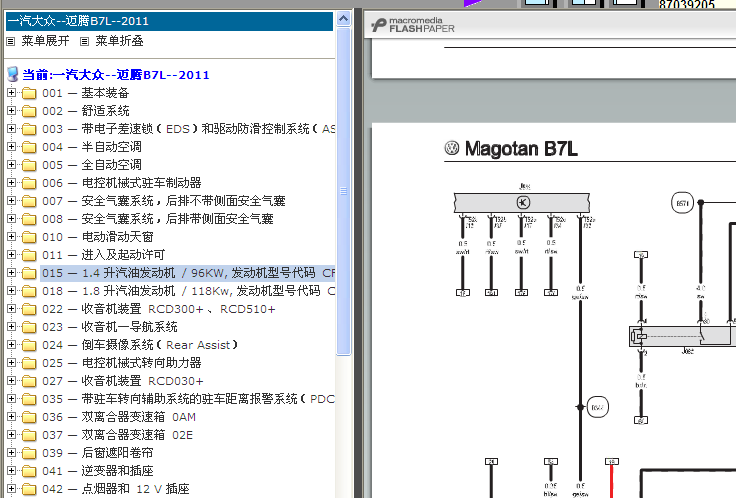Image resolution: width=736 pixels, height=498 pixels.
Task: Select 018 1.8升汽油发动机 118Kw item
Action: (x=189, y=291)
